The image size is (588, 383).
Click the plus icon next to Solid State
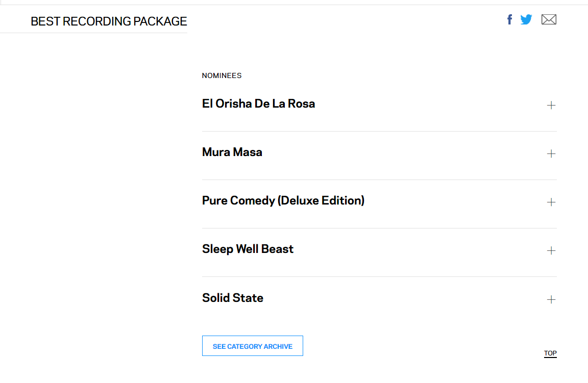pyautogui.click(x=551, y=300)
